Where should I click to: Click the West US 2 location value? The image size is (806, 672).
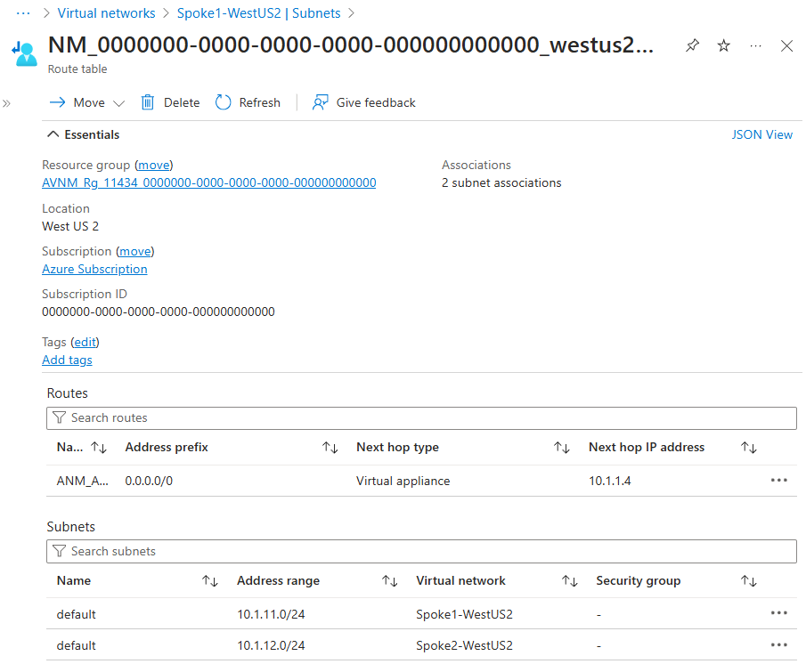[70, 227]
